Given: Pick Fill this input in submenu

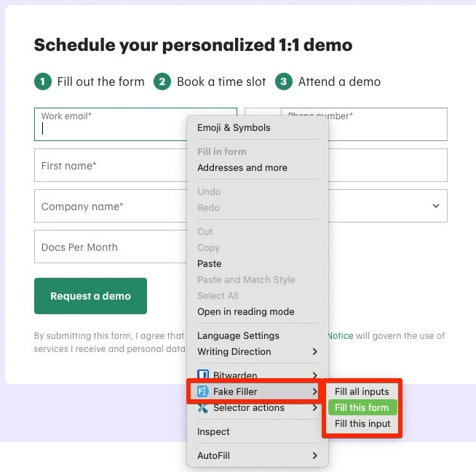Looking at the screenshot, I should point(362,423).
